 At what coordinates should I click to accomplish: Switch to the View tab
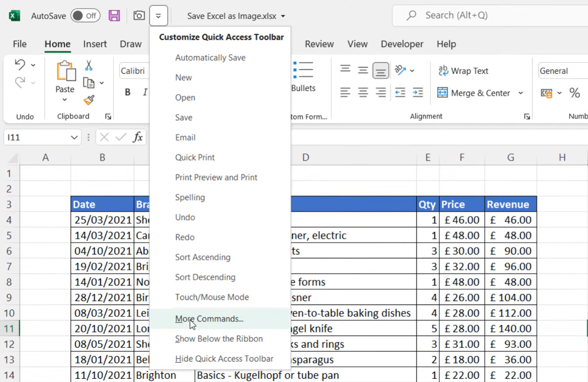pyautogui.click(x=357, y=44)
